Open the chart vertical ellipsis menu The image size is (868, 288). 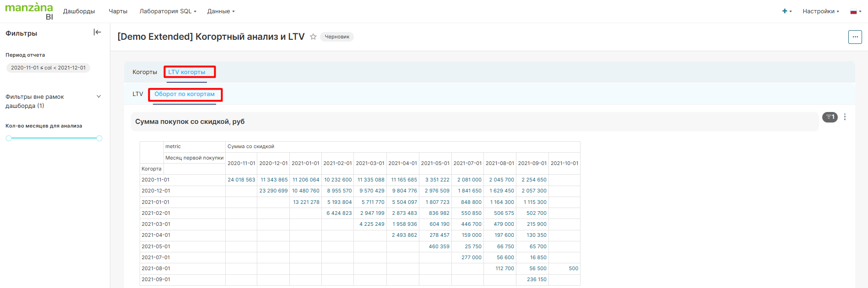click(845, 117)
